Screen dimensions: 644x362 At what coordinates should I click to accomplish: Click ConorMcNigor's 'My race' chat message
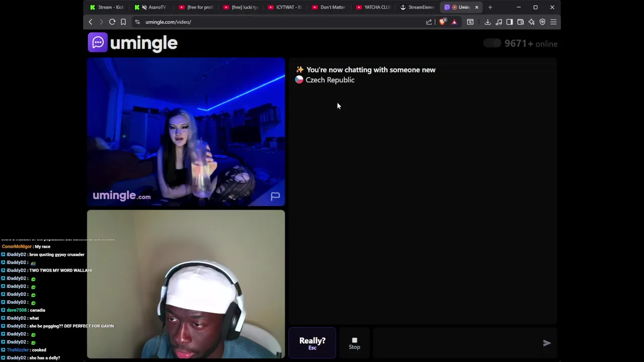(42, 246)
